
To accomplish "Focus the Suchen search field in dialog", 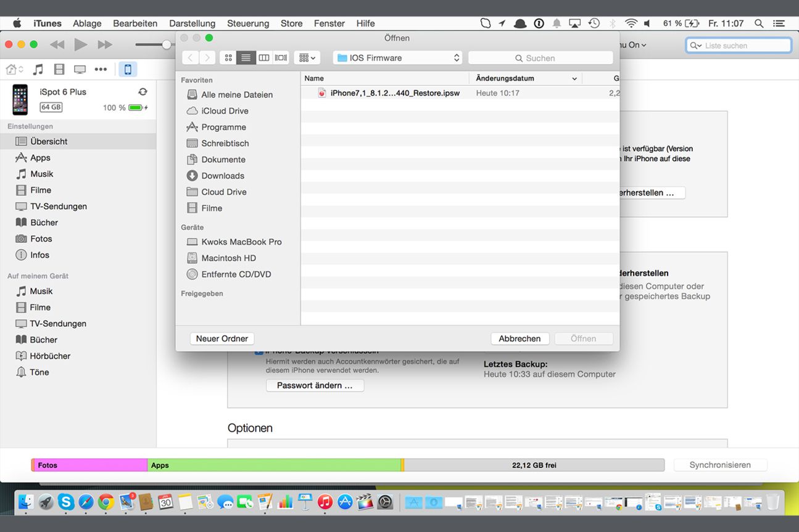I will coord(540,57).
